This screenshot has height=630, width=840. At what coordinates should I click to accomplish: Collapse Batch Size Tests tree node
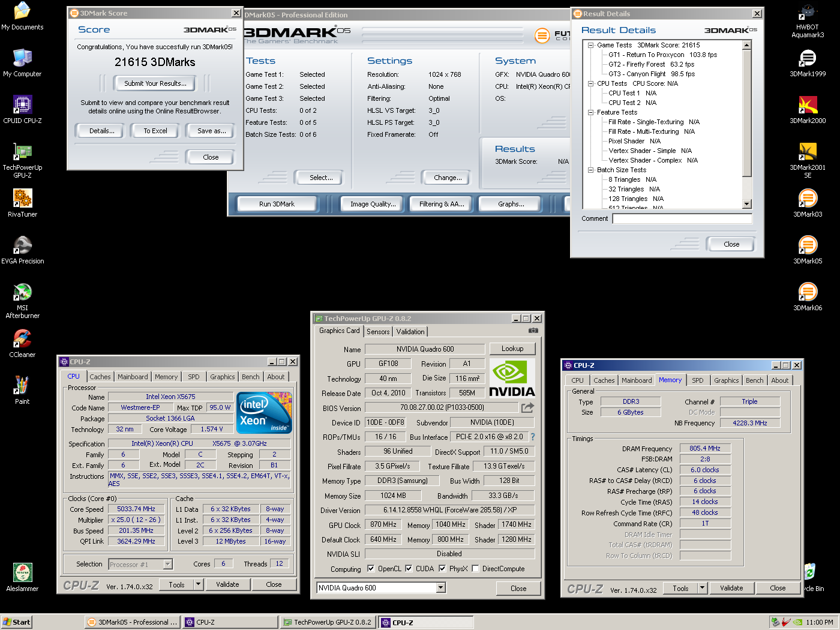590,170
